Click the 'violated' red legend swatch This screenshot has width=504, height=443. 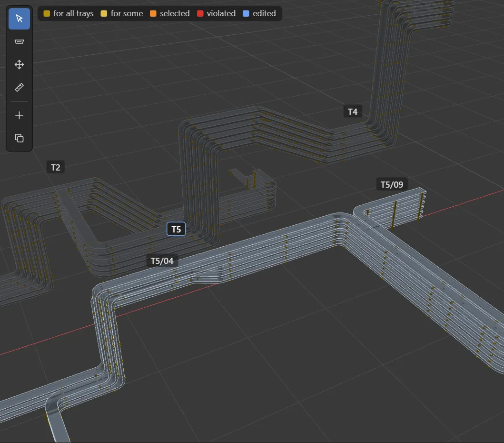point(200,13)
